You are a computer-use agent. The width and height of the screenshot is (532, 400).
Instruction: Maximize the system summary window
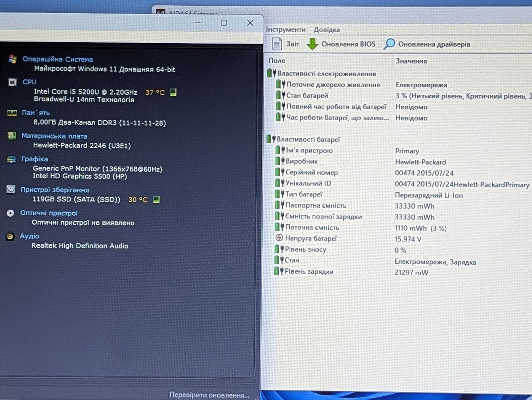tap(224, 23)
